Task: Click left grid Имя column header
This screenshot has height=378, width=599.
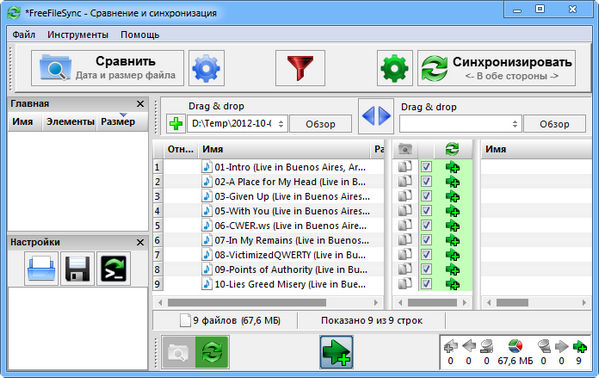Action: 284,149
